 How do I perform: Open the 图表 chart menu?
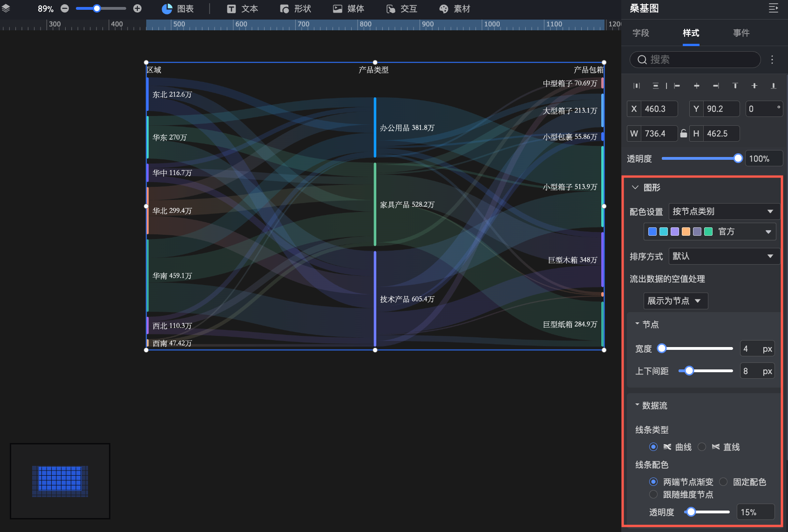[178, 9]
